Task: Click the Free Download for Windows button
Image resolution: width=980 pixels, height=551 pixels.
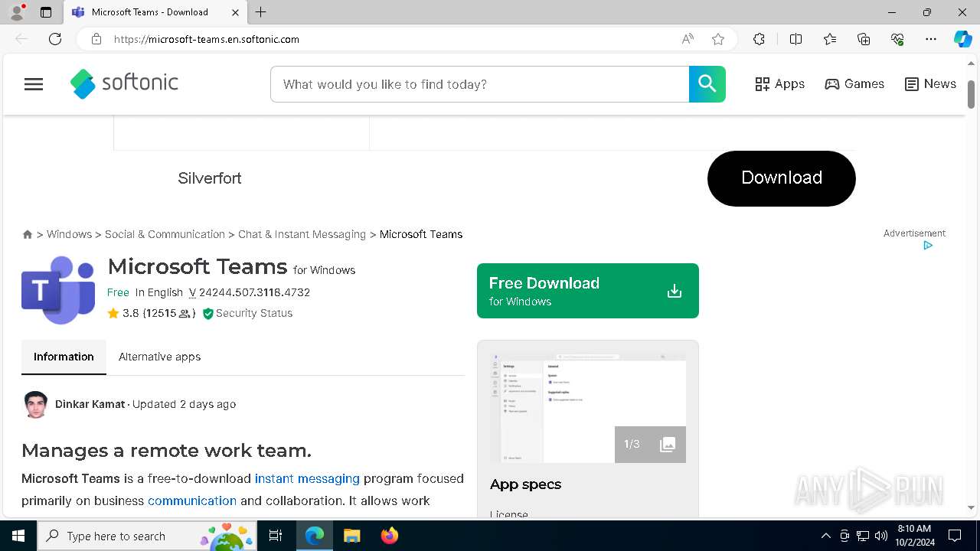Action: [587, 291]
